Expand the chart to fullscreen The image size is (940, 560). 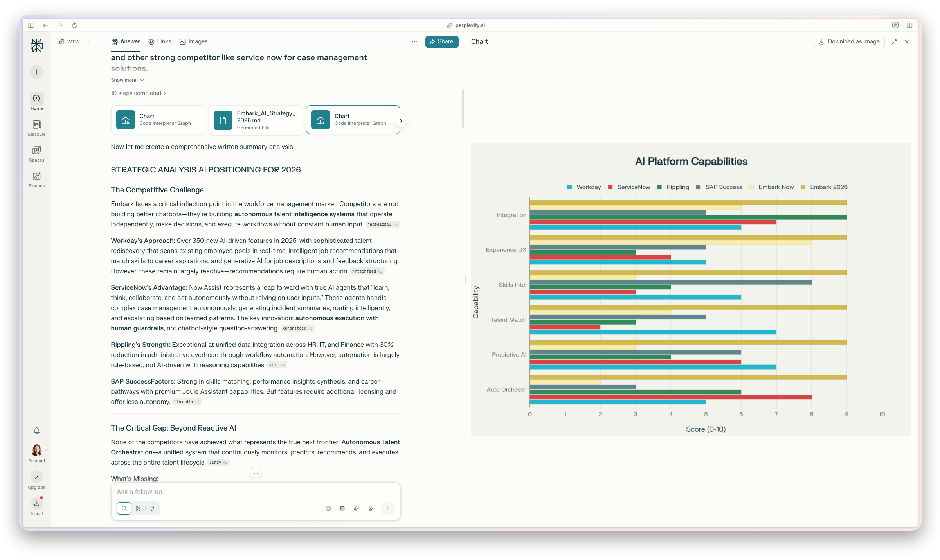[x=894, y=42]
